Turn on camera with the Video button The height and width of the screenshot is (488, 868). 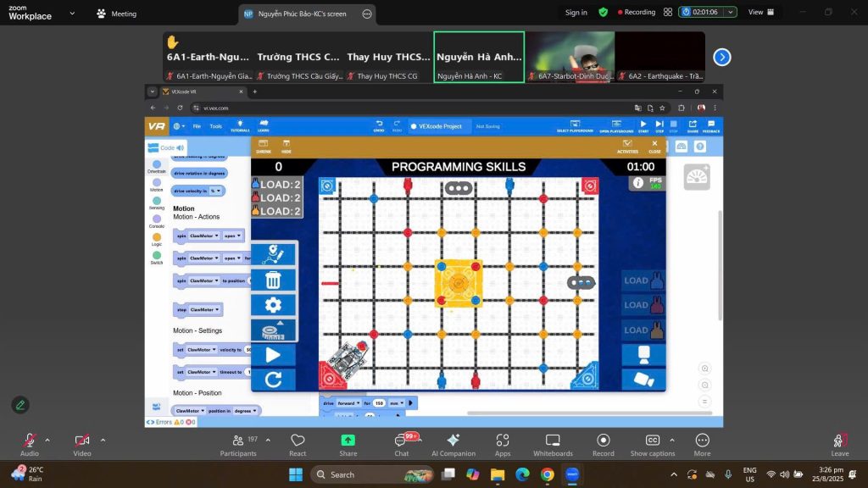point(82,445)
